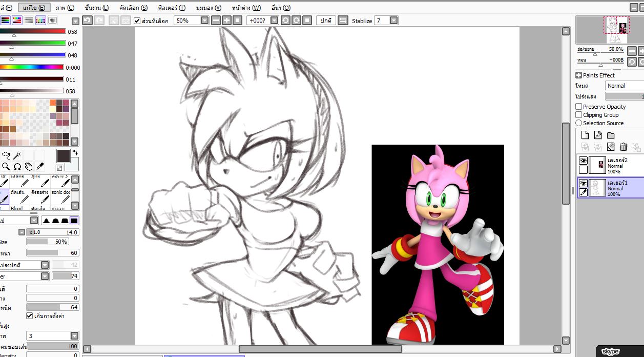Click the Skype icon in the taskbar
The width and height of the screenshot is (644, 357).
(x=611, y=351)
